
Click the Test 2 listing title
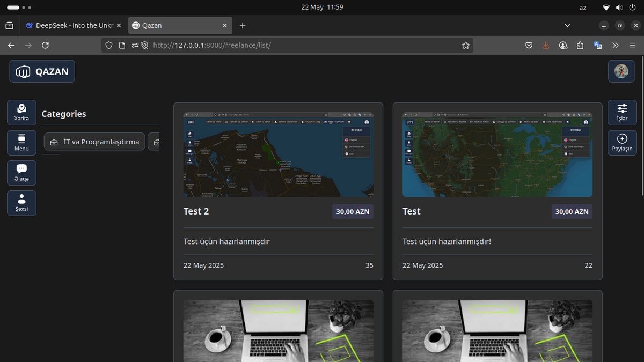[x=196, y=211]
